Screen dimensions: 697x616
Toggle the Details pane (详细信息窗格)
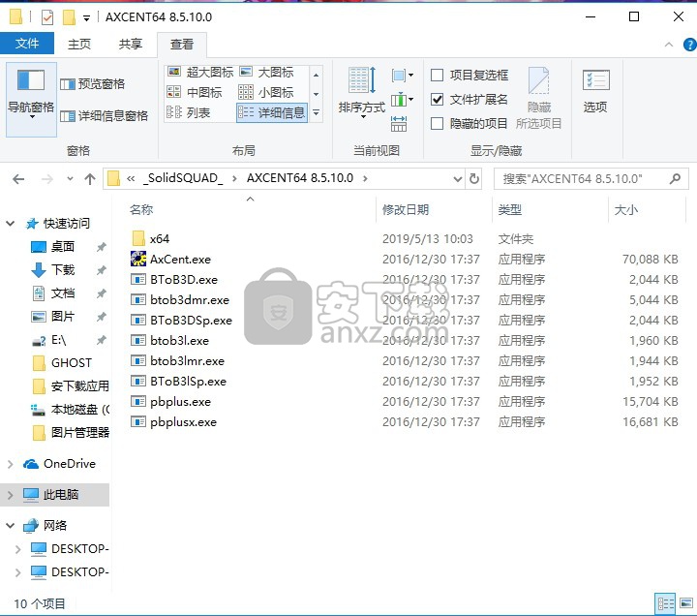(x=104, y=116)
